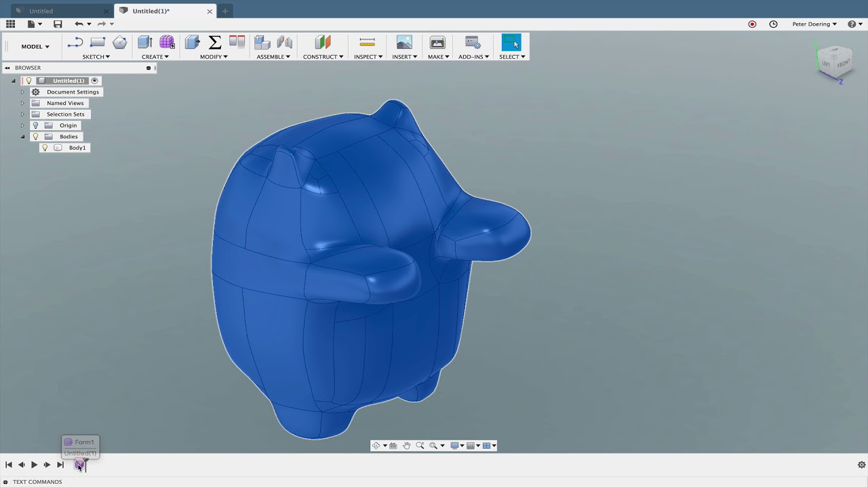Open the SKETCH menu
Image resolution: width=868 pixels, height=488 pixels.
96,57
